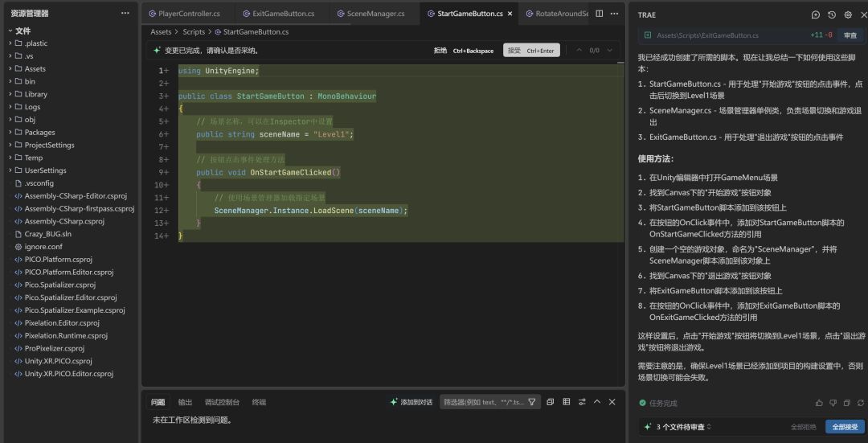Switch to the 终端 terminal tab
The image size is (868, 443).
(259, 402)
